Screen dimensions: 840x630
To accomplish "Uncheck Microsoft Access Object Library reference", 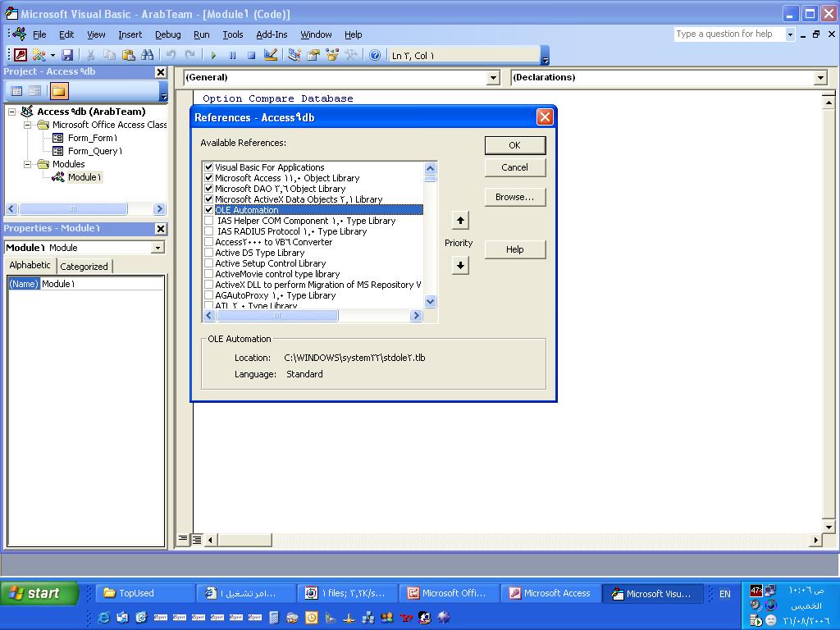I will click(x=209, y=178).
